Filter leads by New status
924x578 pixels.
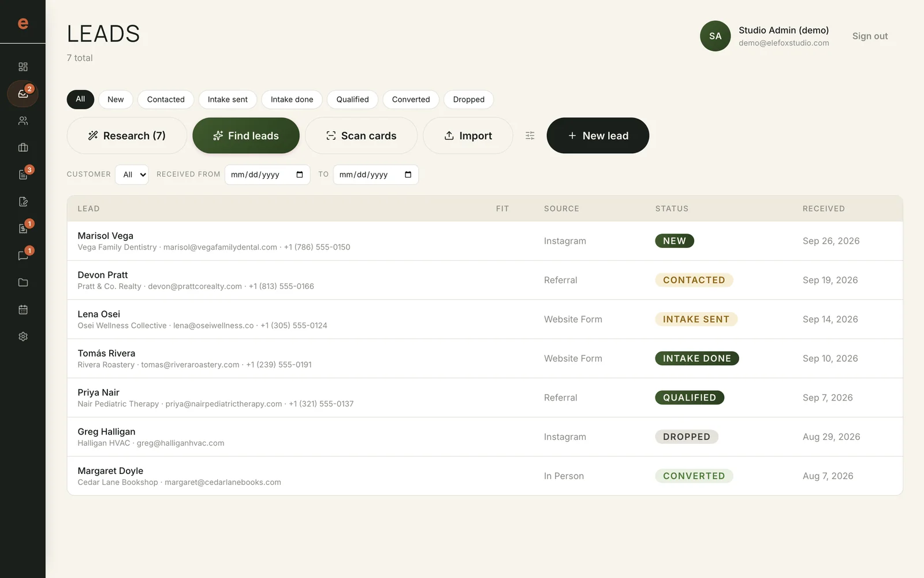click(115, 99)
